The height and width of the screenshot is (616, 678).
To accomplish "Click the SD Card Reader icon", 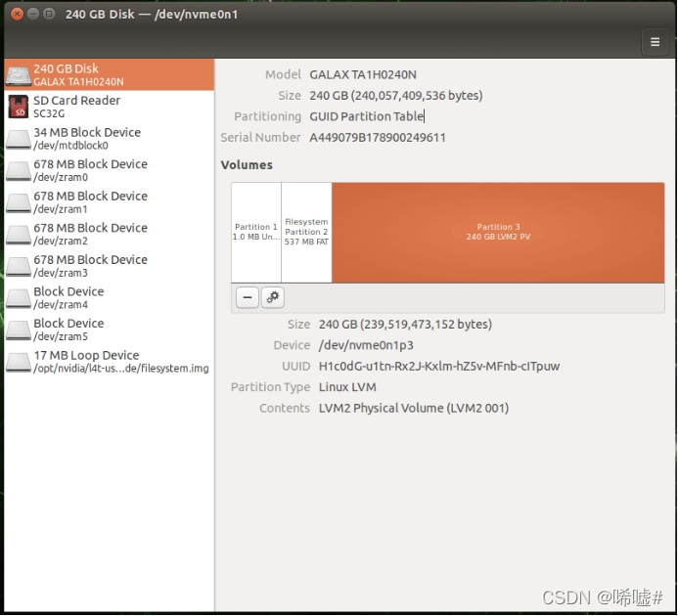I will click(x=19, y=107).
